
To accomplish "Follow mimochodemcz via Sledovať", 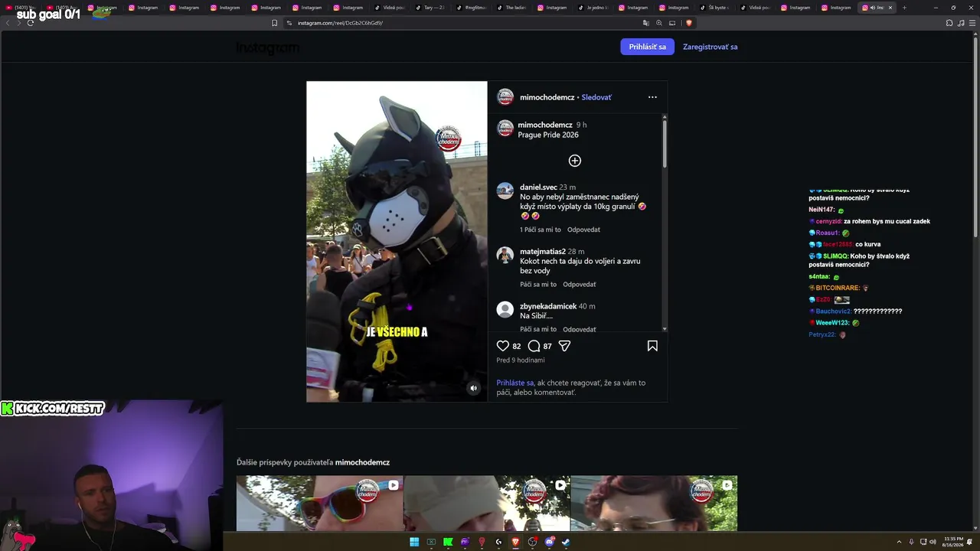I will point(596,97).
